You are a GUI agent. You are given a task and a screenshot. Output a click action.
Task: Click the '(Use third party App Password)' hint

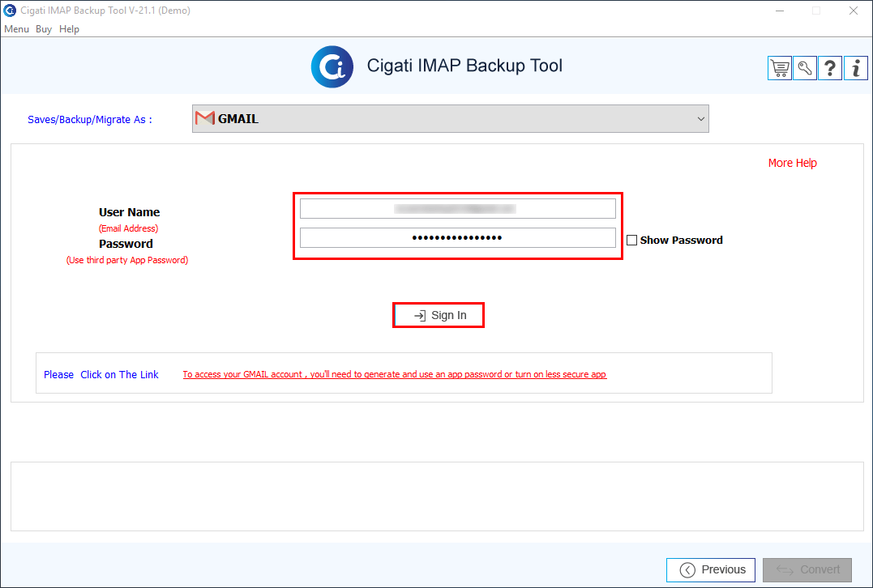point(127,260)
